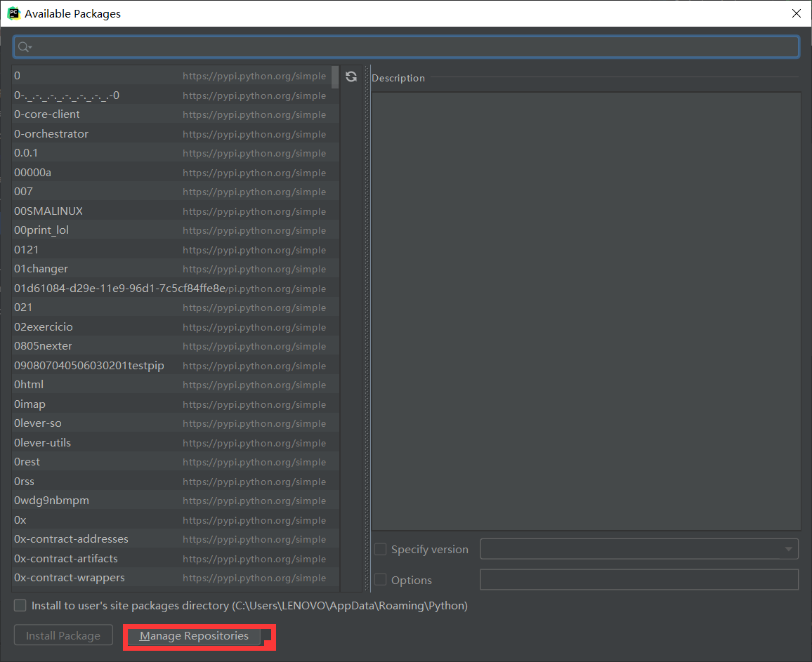The height and width of the screenshot is (662, 812).
Task: Enable the Options checkbox
Action: [381, 580]
